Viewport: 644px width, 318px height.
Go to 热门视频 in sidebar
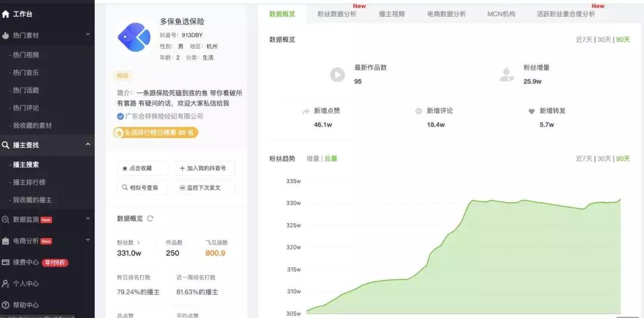pyautogui.click(x=26, y=55)
